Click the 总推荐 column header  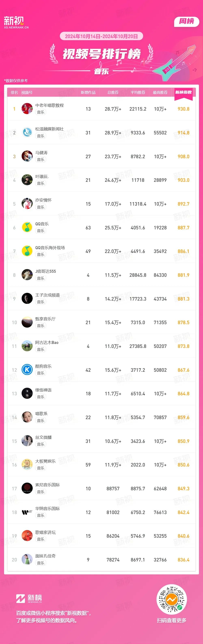tap(113, 93)
